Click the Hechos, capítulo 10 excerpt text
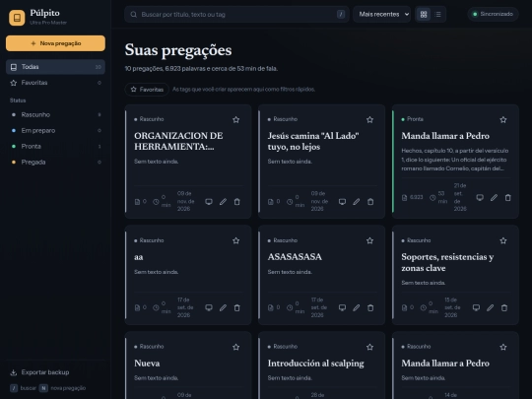 point(454,160)
